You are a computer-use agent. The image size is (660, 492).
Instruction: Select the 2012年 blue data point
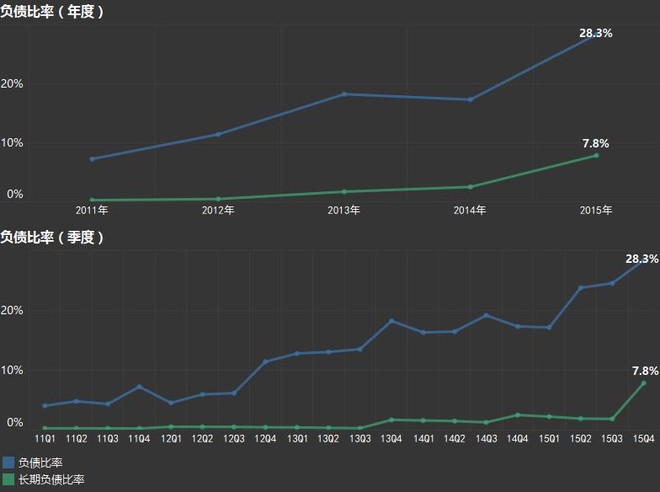point(218,135)
